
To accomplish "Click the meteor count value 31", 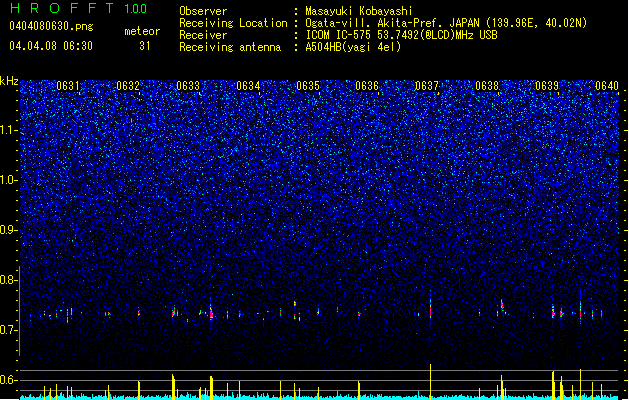I will coord(145,46).
